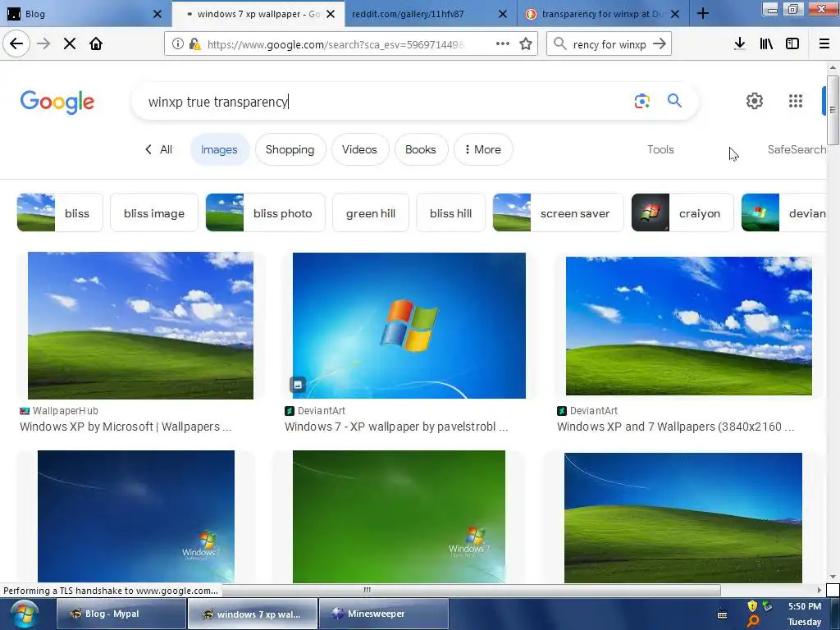This screenshot has height=630, width=840.
Task: Switch to transparency for winxp tab
Action: (601, 14)
